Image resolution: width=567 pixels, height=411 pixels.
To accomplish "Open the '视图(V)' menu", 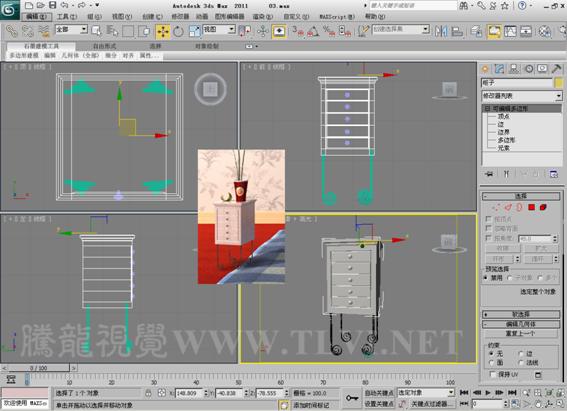I will (122, 17).
